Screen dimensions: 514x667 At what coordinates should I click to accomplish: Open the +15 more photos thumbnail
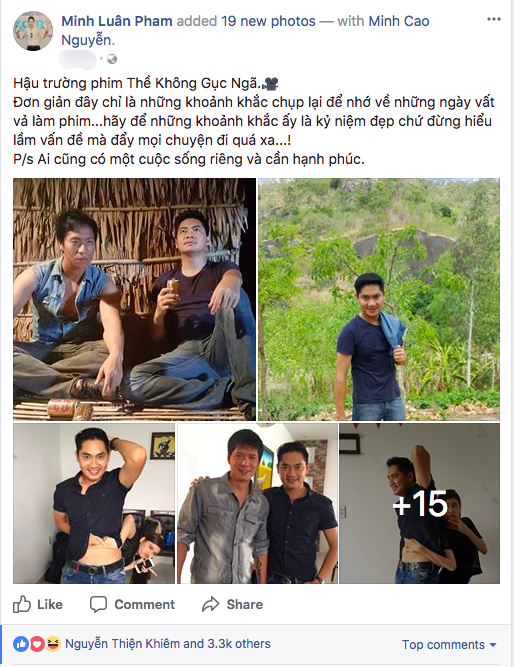tap(420, 503)
